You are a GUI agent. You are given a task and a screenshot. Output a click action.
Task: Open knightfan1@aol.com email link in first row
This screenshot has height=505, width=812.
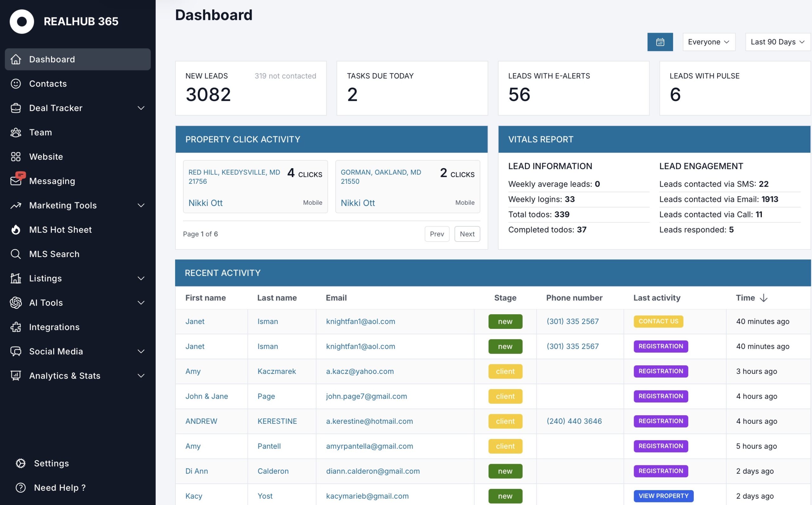[x=360, y=321]
